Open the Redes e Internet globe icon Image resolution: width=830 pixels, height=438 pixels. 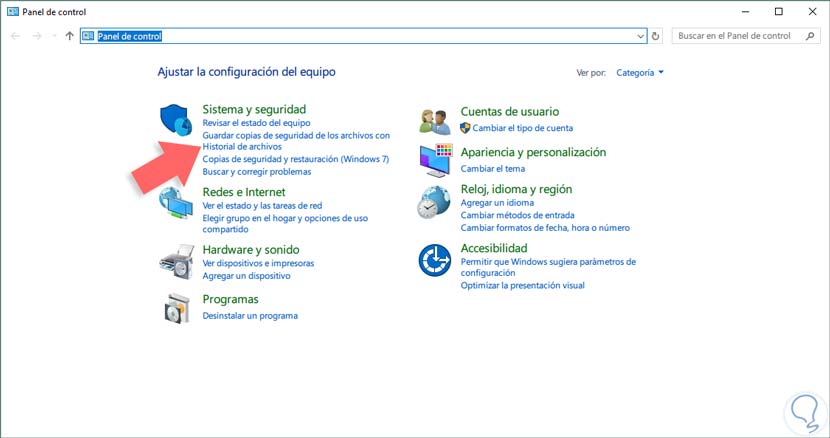(x=176, y=203)
